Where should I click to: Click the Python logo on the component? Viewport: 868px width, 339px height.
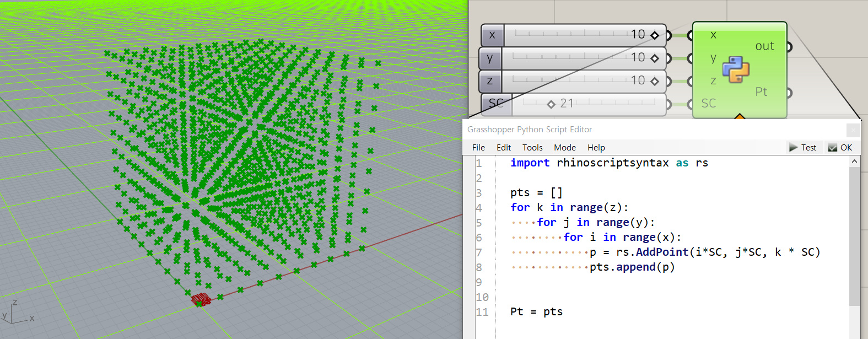click(736, 69)
